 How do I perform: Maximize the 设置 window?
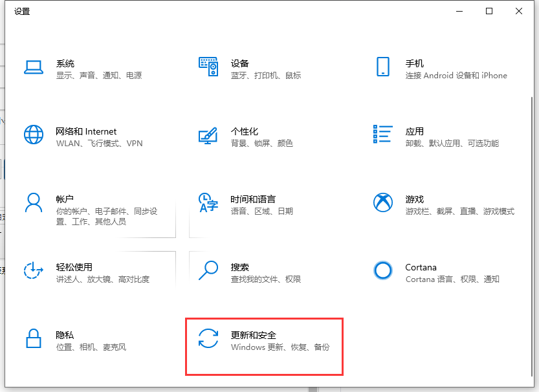point(489,12)
